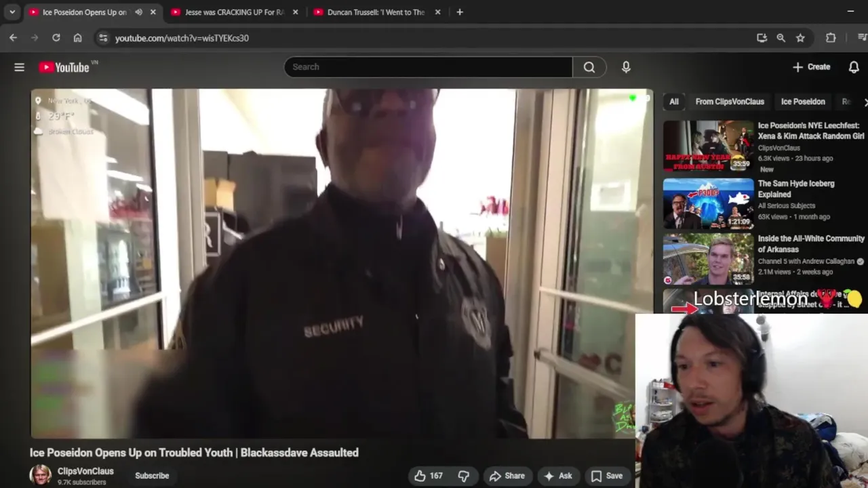Image resolution: width=868 pixels, height=488 pixels.
Task: Select the video title text
Action: click(x=194, y=453)
